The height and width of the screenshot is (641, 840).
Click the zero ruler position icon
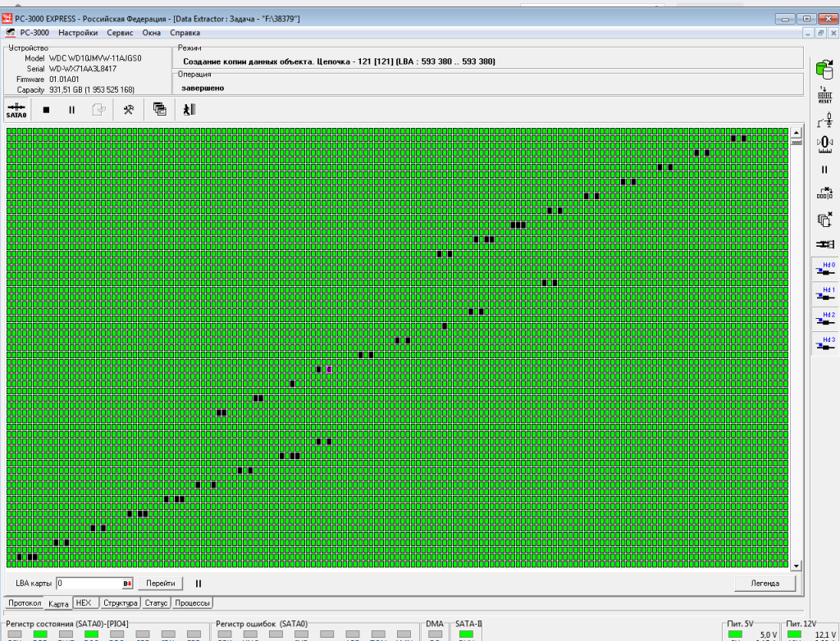(x=825, y=144)
